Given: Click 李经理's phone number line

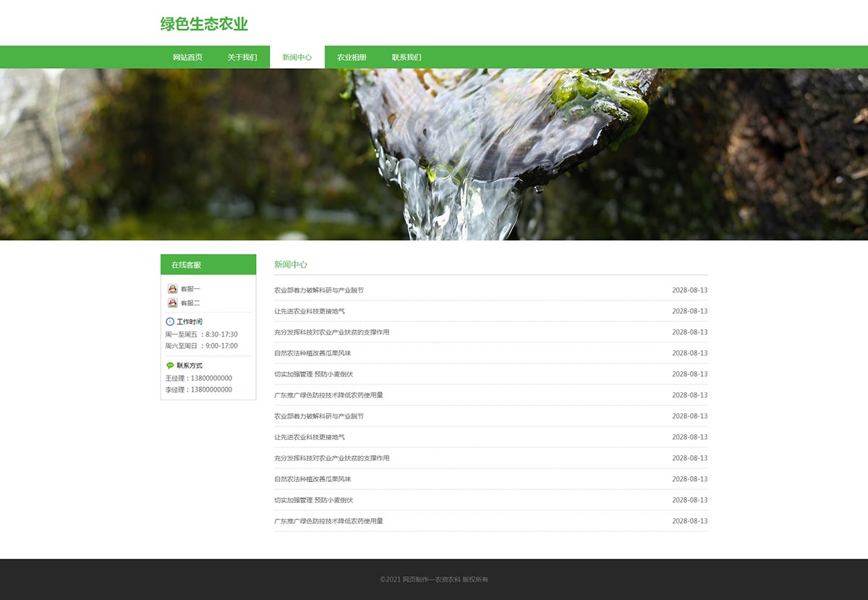Looking at the screenshot, I should point(199,389).
